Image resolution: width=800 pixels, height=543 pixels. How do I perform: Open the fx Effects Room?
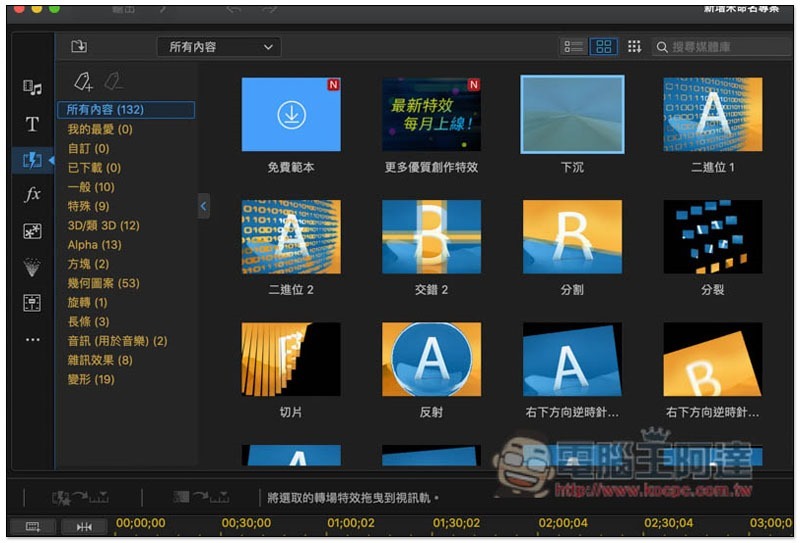[x=32, y=194]
